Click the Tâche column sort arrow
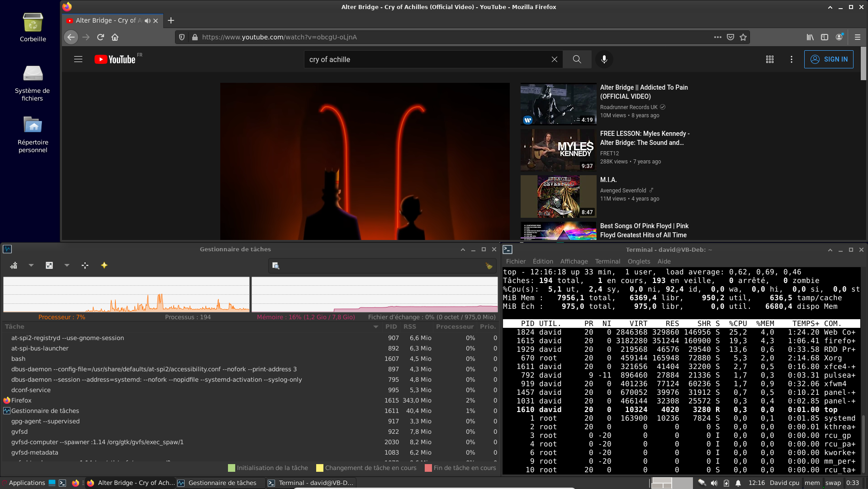The height and width of the screenshot is (489, 868). click(375, 327)
